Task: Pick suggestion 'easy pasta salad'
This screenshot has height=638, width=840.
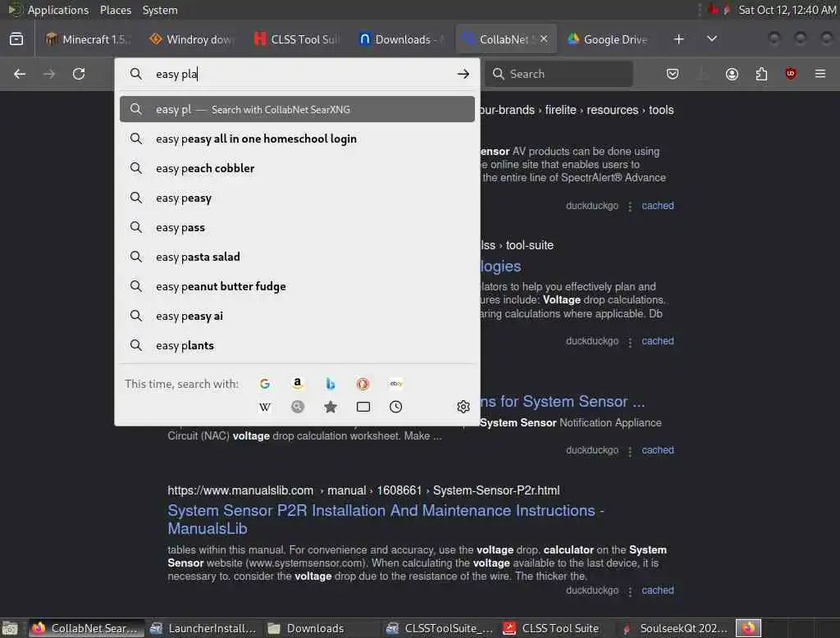Action: [x=297, y=257]
